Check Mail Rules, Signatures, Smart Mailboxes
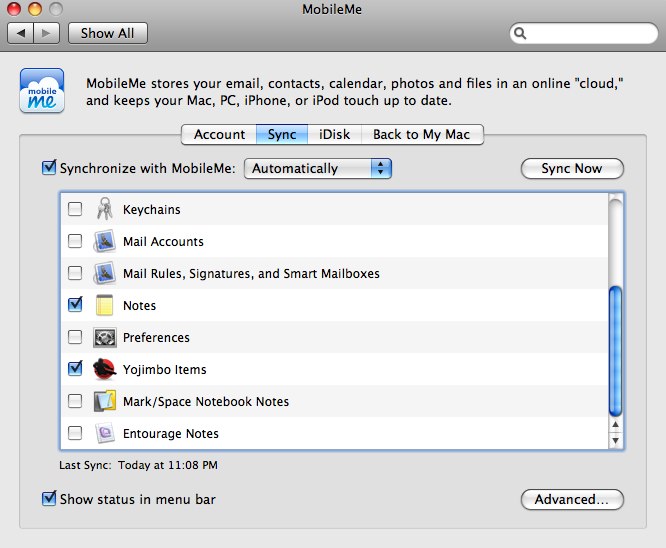 tap(75, 273)
